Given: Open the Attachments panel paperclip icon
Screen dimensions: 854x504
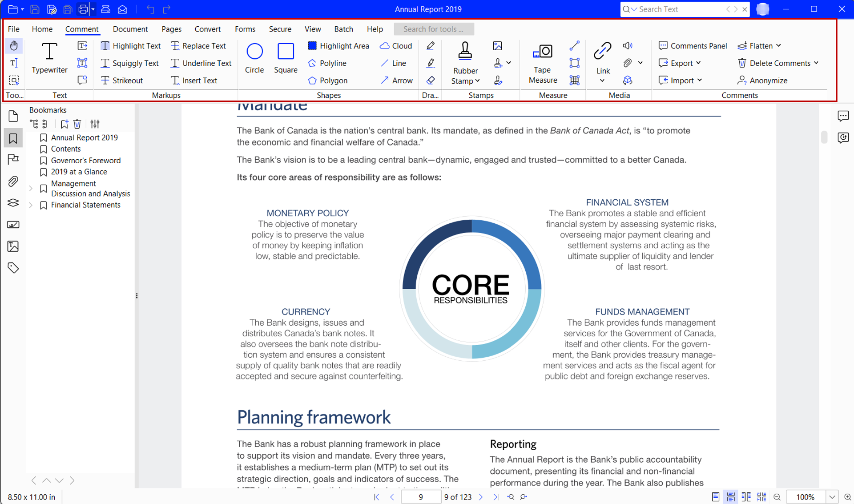Looking at the screenshot, I should tap(13, 181).
